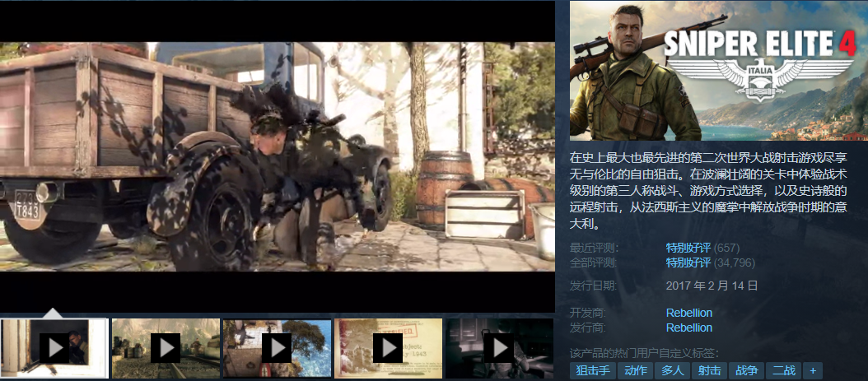Select the 射击 tag
Image resolution: width=868 pixels, height=381 pixels.
pos(709,370)
